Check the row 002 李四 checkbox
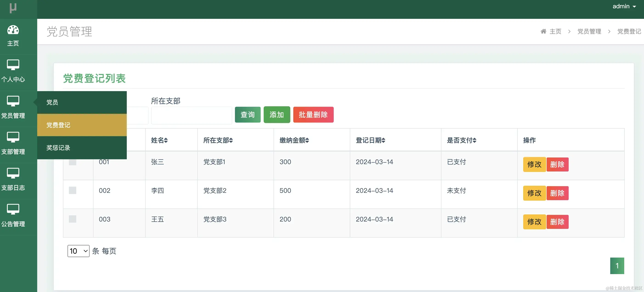 pos(73,191)
